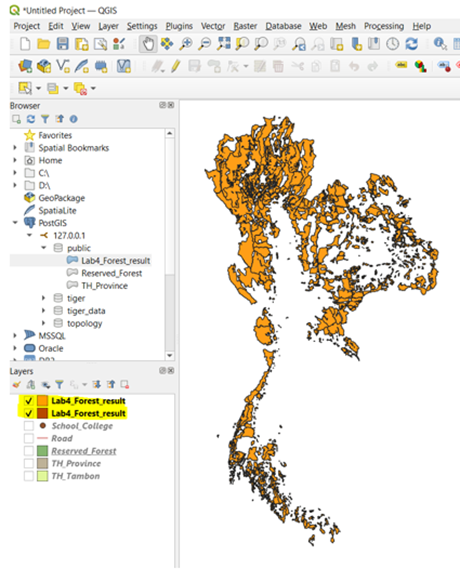
Task: Open Layer Styling panel icon in Layers
Action: coord(16,385)
